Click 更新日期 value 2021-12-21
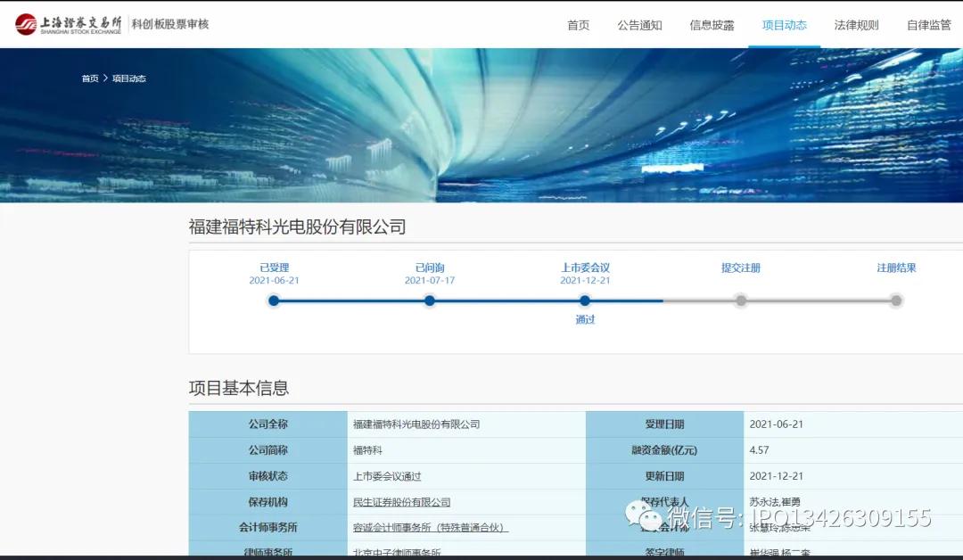Viewport: 963px width, 560px height. pos(777,476)
